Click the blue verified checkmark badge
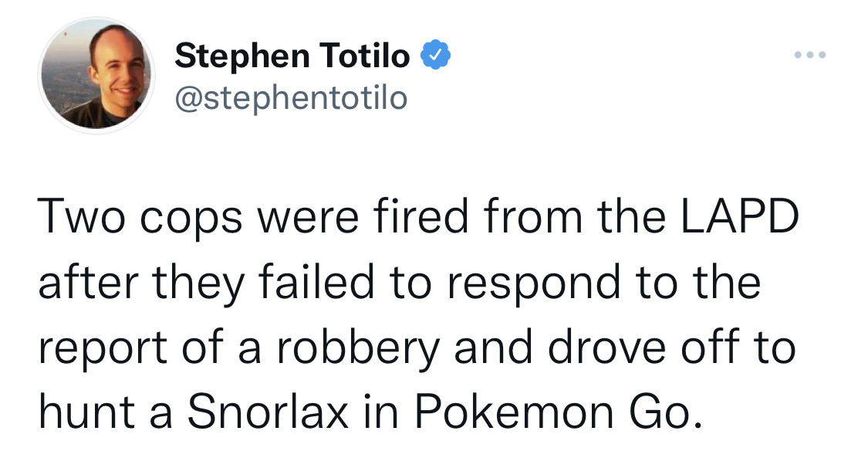Screen dimensions: 868x458 pos(436,54)
